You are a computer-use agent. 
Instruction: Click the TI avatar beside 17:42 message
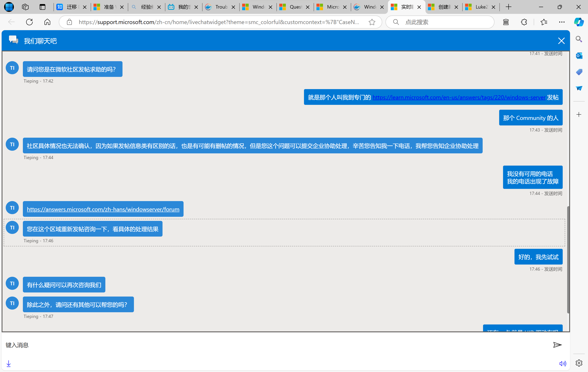point(12,68)
